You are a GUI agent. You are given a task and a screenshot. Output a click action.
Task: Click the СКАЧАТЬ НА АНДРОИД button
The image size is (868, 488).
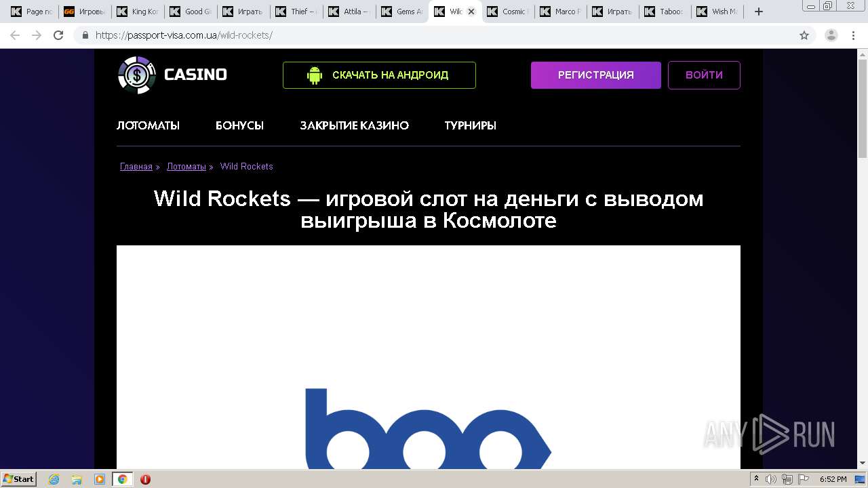(x=379, y=75)
